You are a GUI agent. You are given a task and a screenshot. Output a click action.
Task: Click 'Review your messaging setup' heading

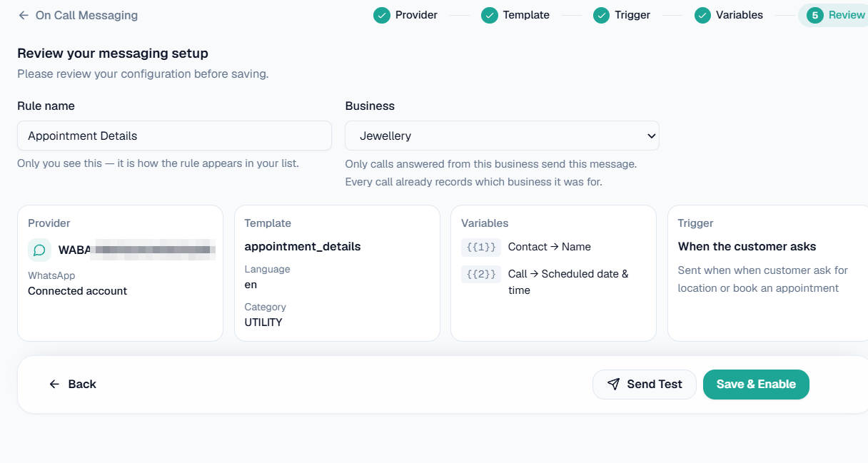[113, 54]
